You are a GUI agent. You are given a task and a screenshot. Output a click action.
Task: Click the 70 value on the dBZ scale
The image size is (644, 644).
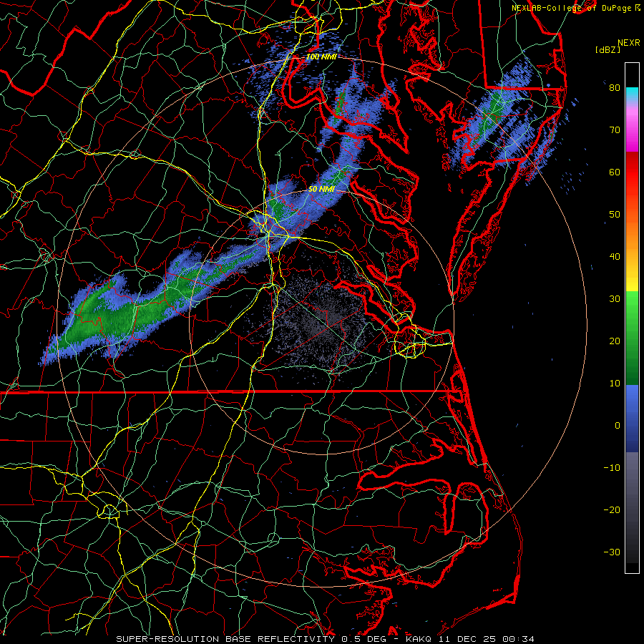click(615, 130)
